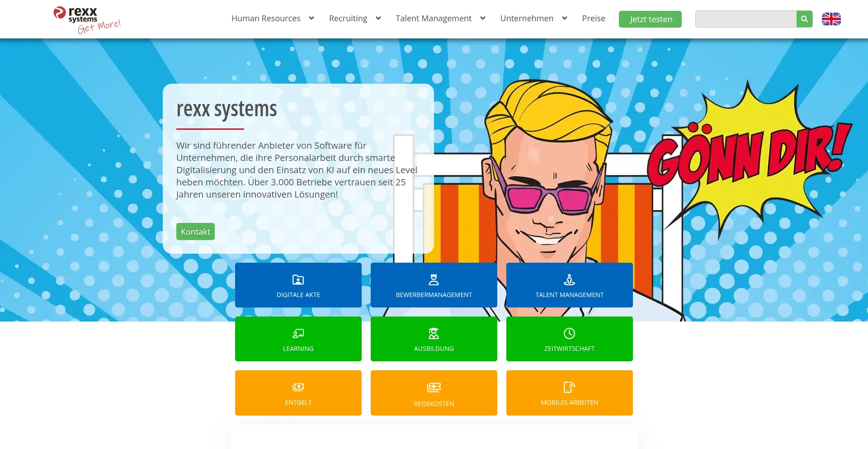Open the LEARNING tile label
Screen dimensions: 868x449
pyautogui.click(x=298, y=349)
